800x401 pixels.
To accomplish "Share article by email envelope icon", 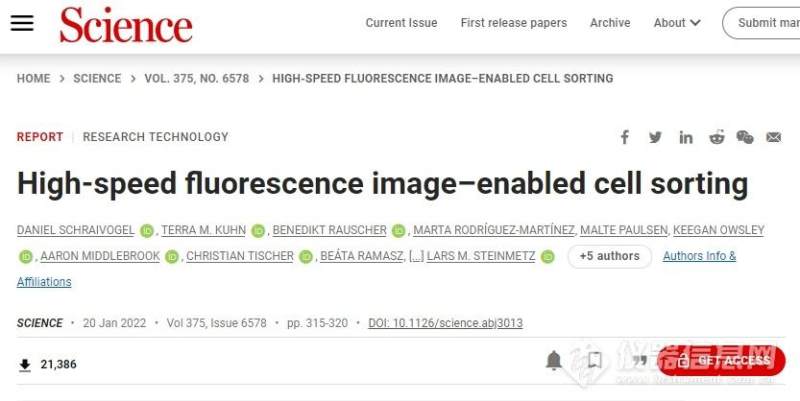I will pyautogui.click(x=774, y=137).
